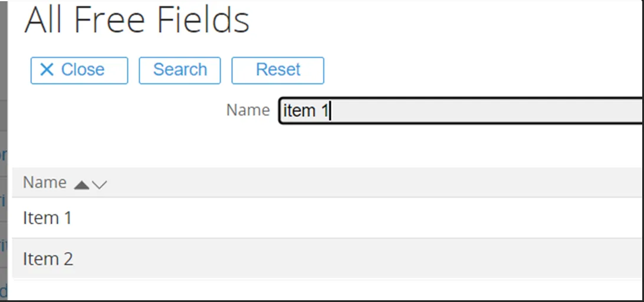Click the typed "item 1" text in field
644x302 pixels.
pos(305,111)
